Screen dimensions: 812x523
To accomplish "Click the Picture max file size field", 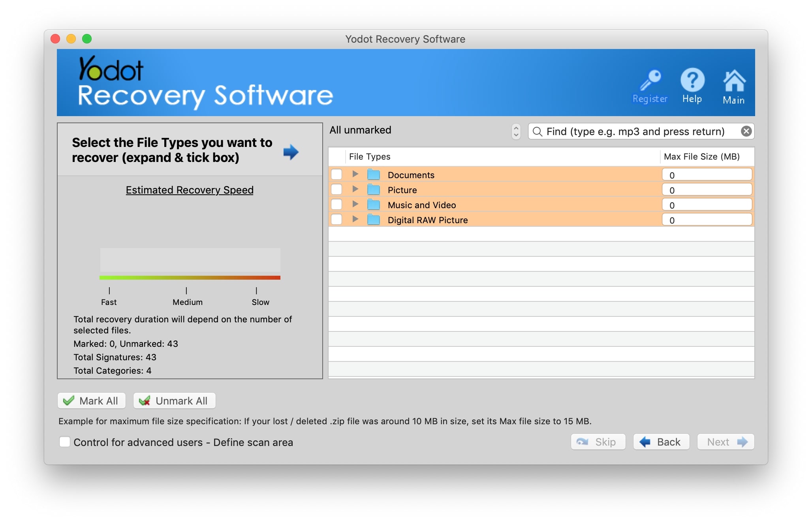I will click(706, 190).
